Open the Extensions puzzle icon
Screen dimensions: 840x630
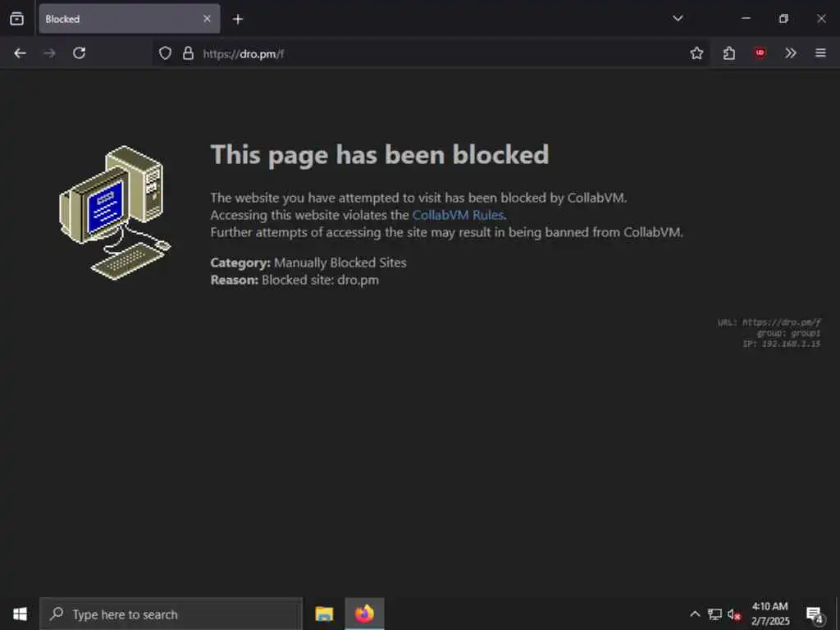click(x=729, y=53)
